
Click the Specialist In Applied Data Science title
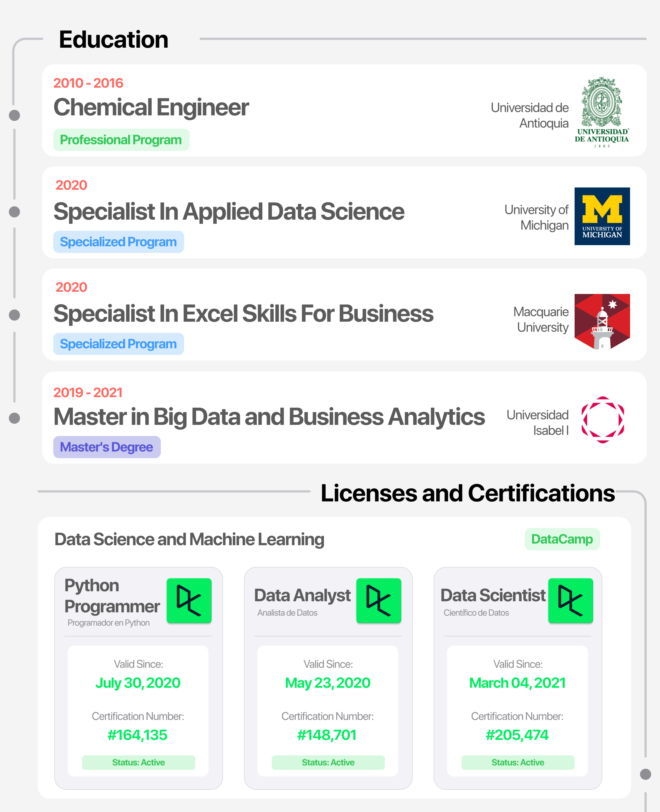tap(229, 212)
